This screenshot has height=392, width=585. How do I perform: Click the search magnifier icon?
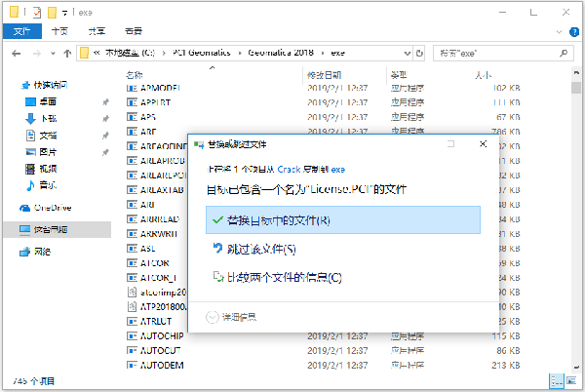[564, 54]
